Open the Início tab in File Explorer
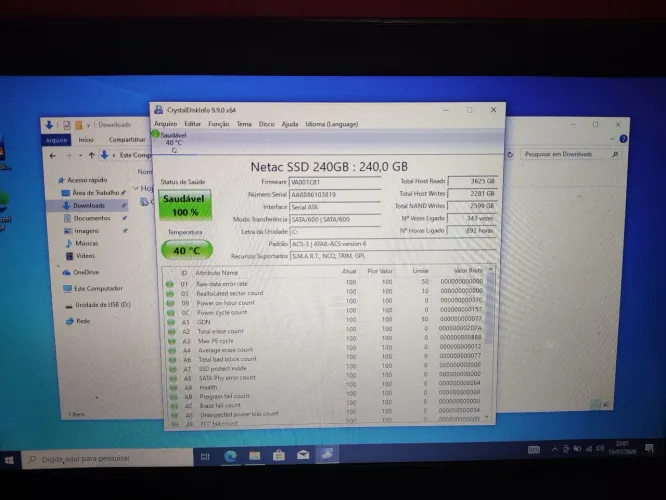 [x=86, y=139]
